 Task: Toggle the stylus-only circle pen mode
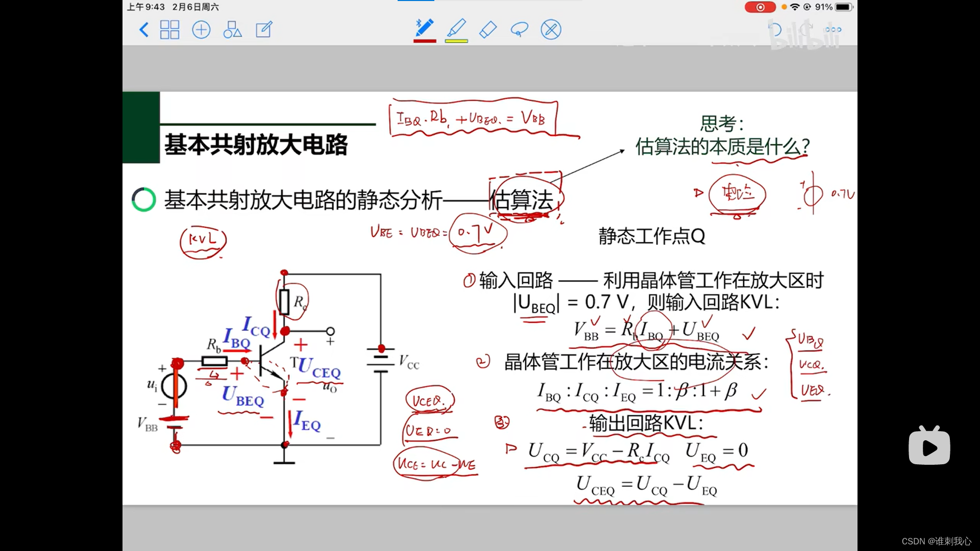click(x=551, y=30)
